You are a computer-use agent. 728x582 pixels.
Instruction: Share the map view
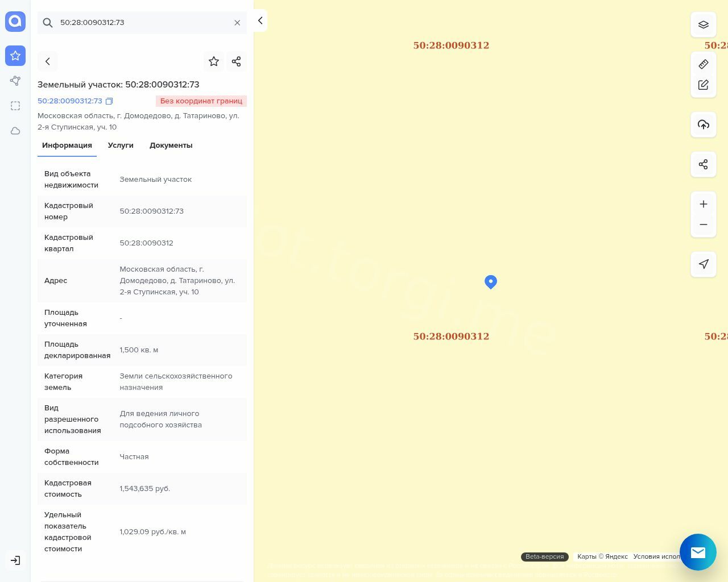703,164
